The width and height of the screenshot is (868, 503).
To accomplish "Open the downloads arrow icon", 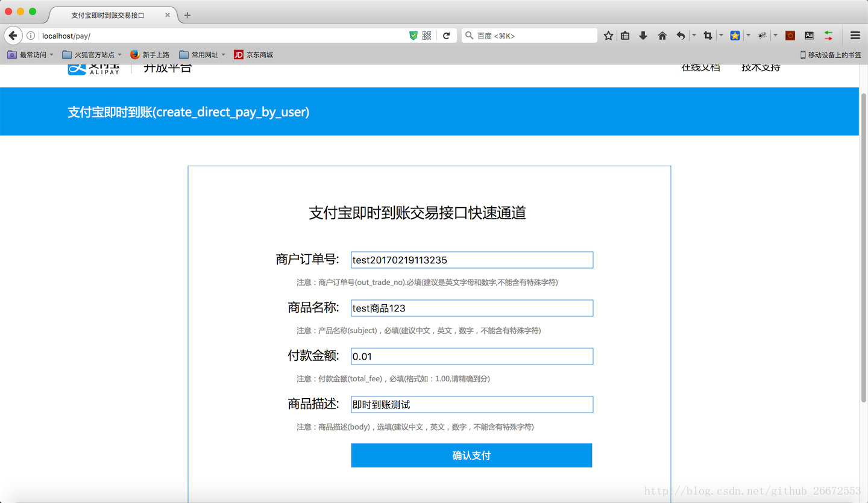I will pos(643,36).
